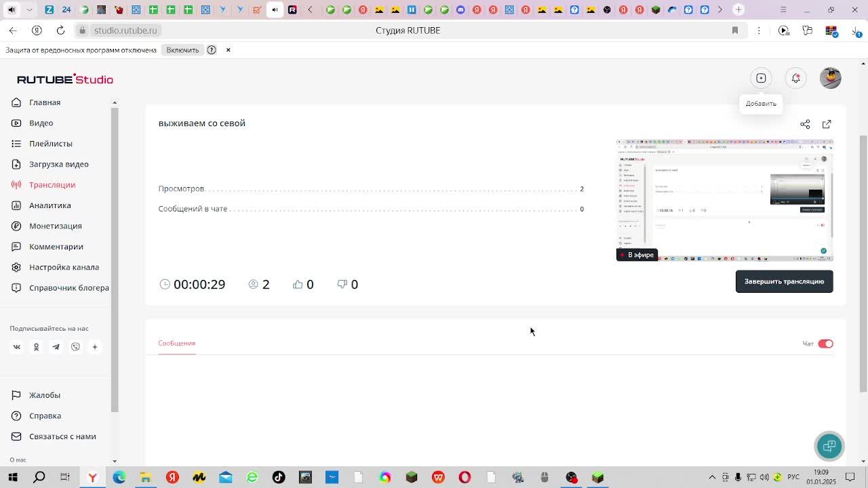Open broadcast in new window icon

827,124
